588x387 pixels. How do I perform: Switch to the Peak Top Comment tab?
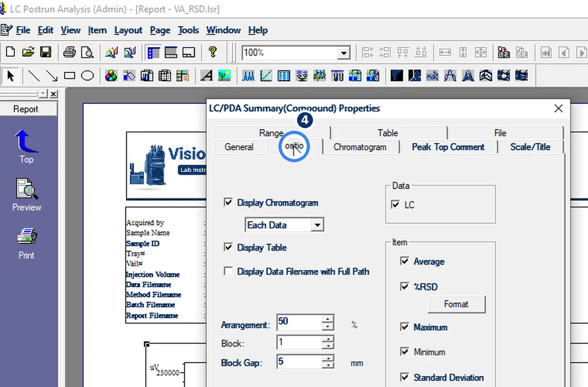448,147
